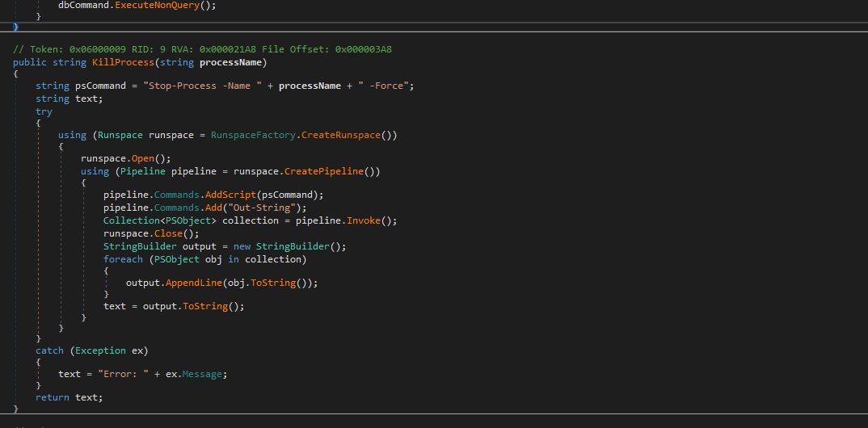The width and height of the screenshot is (868, 428).
Task: Click Commands on the AddScript line
Action: click(176, 195)
